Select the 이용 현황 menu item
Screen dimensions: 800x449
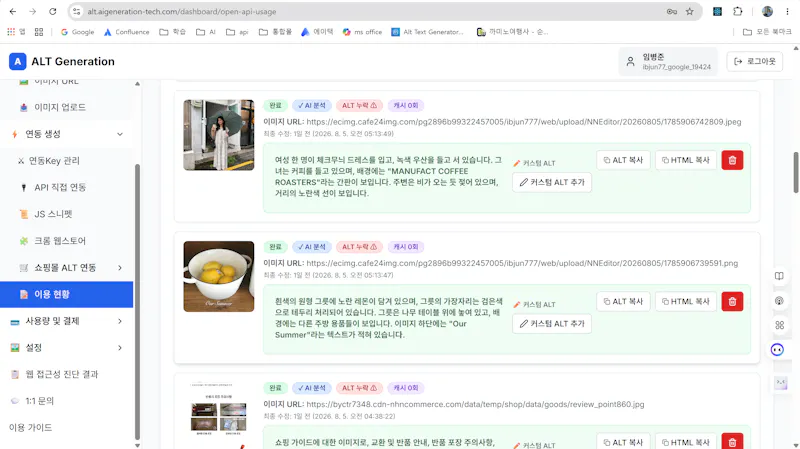(66, 294)
